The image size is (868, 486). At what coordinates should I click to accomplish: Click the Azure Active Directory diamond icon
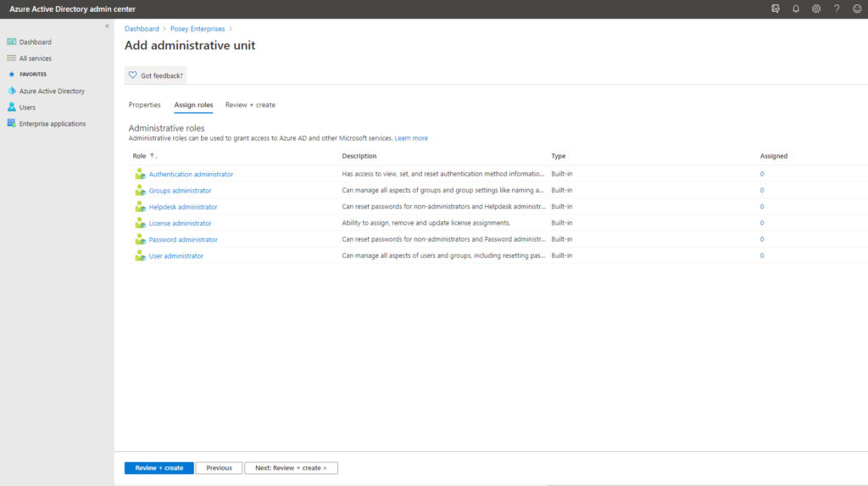click(x=12, y=90)
